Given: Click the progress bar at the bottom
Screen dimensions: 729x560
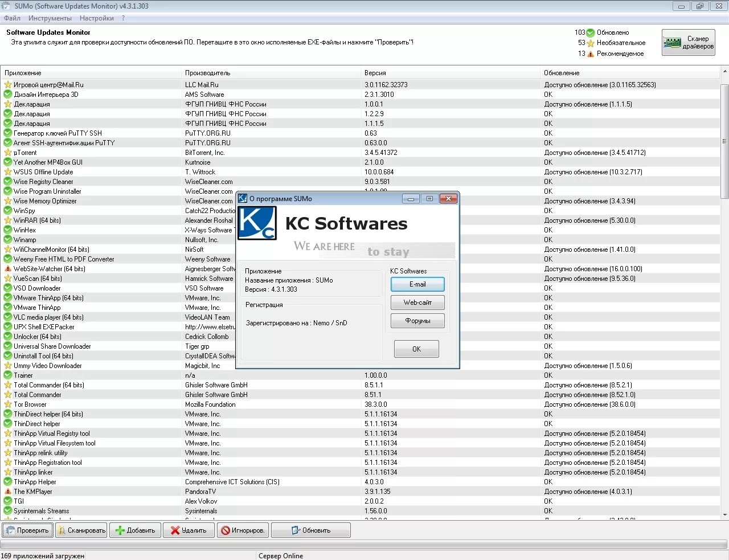Looking at the screenshot, I should (x=364, y=544).
